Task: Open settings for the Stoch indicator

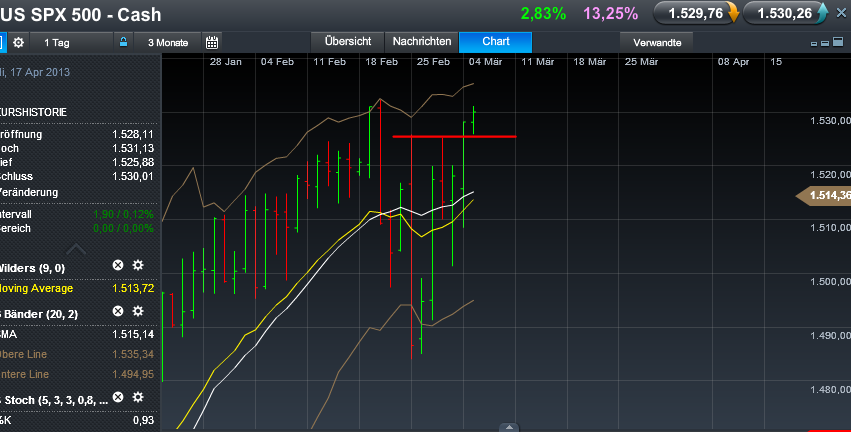Action: [138, 397]
